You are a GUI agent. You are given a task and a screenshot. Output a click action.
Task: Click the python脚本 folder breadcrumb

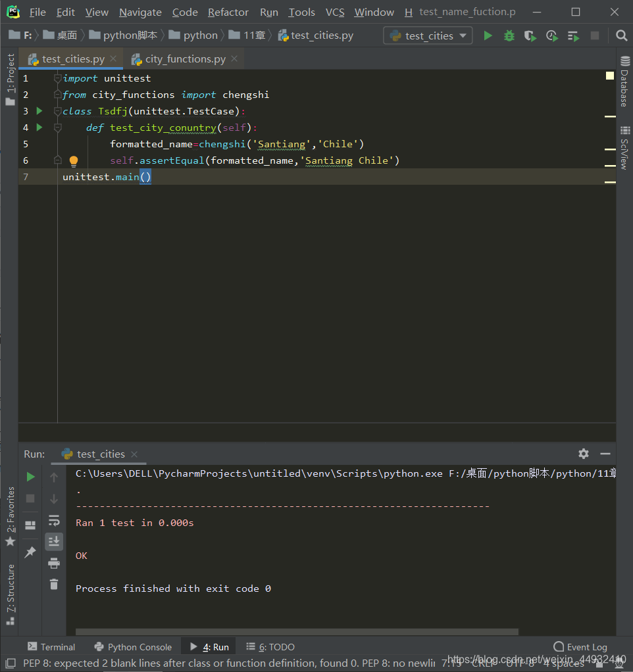coord(123,35)
